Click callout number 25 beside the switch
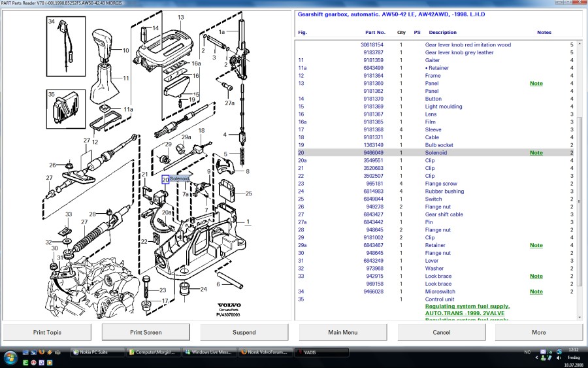Viewport: 588px width, 368px height. coord(249,193)
